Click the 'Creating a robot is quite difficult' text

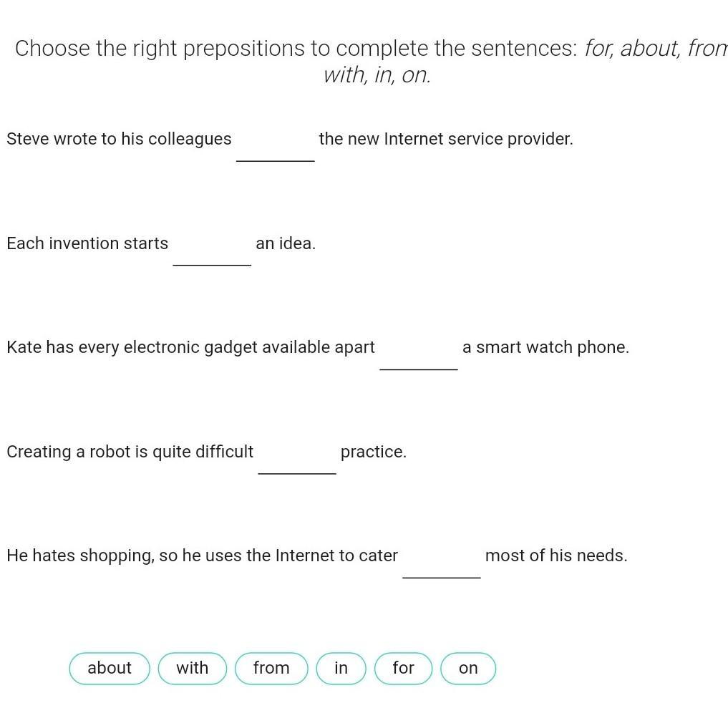point(130,452)
